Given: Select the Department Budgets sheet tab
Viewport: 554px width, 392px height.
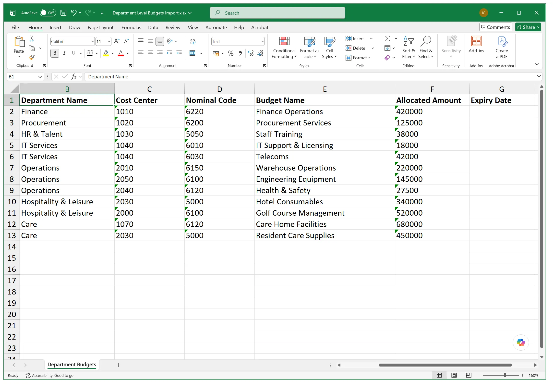Looking at the screenshot, I should click(x=72, y=365).
